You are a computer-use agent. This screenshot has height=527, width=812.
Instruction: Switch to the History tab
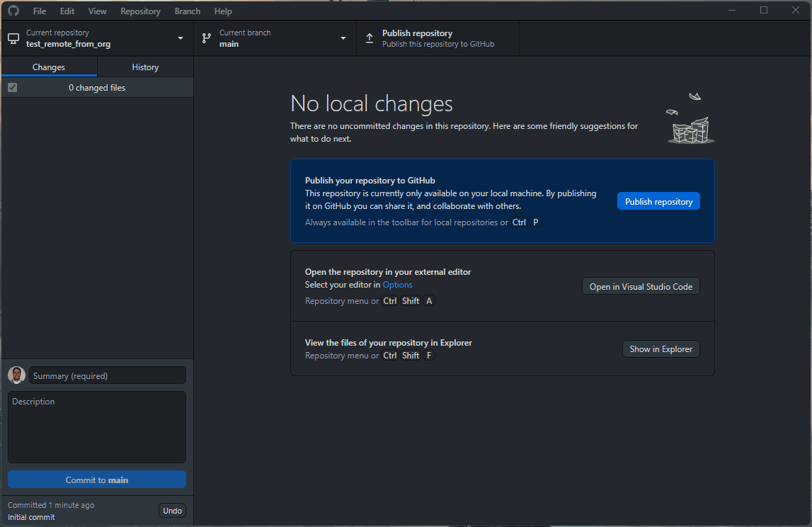[x=145, y=67]
